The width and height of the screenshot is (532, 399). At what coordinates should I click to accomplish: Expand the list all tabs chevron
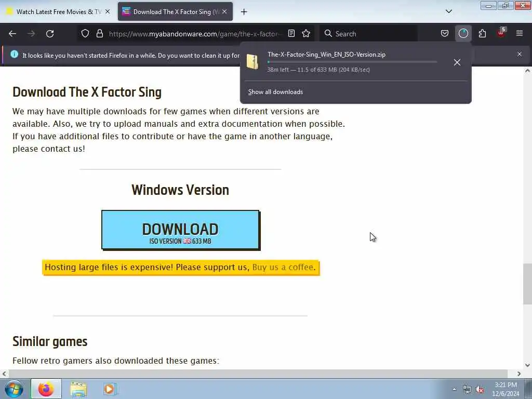[449, 11]
